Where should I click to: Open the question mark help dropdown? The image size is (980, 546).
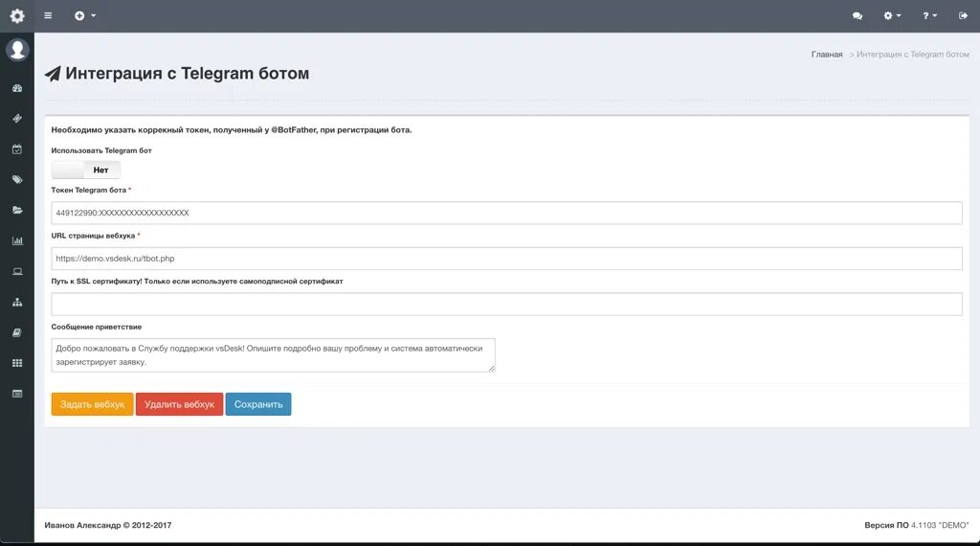(x=929, y=15)
